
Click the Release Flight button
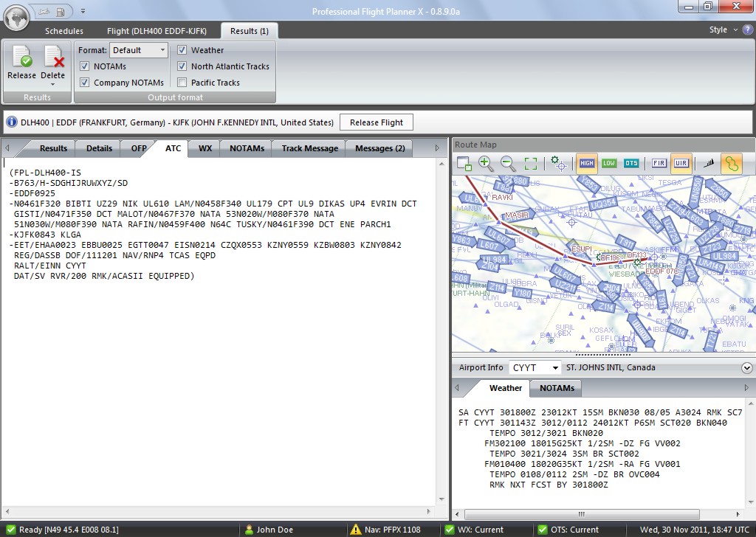click(377, 122)
